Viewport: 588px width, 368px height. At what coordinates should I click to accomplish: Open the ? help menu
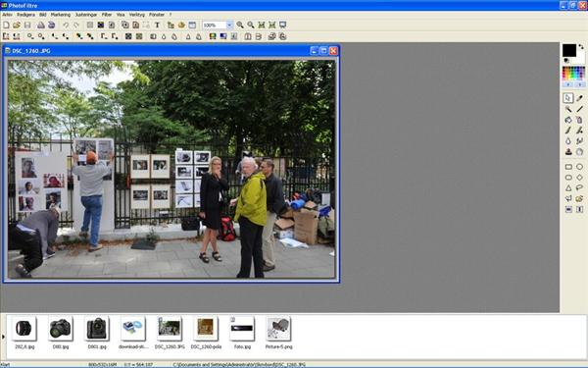(x=171, y=15)
